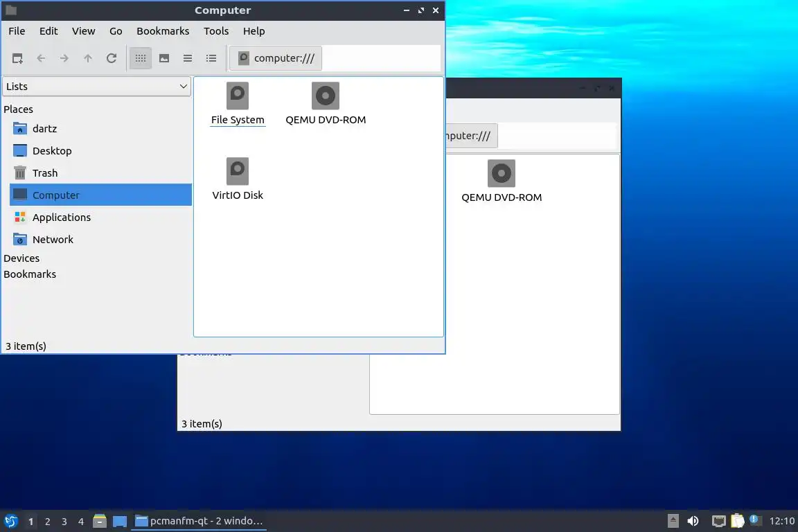Go up to the parent folder
The width and height of the screenshot is (798, 532).
click(x=87, y=58)
